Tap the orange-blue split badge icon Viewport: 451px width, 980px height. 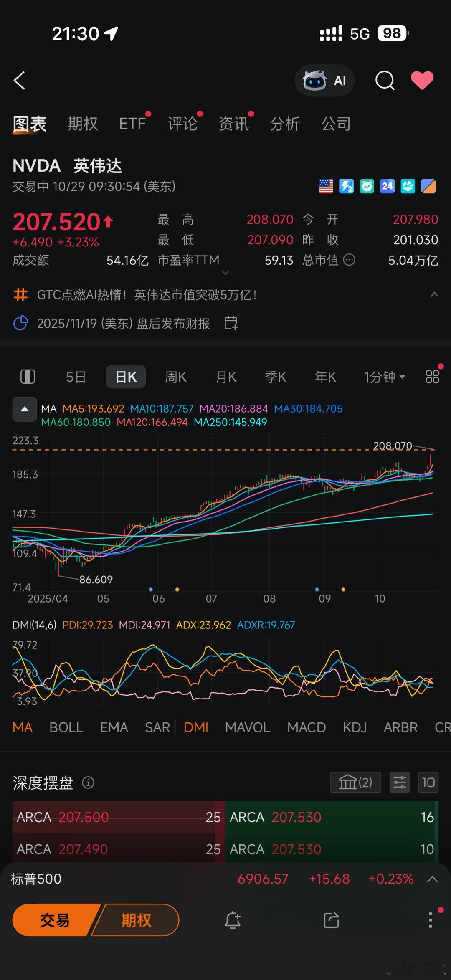click(428, 186)
